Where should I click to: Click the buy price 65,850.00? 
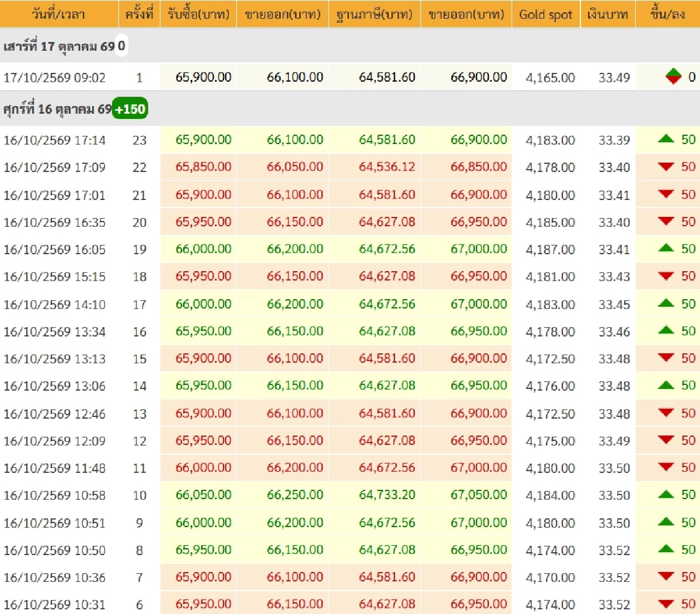tap(204, 167)
